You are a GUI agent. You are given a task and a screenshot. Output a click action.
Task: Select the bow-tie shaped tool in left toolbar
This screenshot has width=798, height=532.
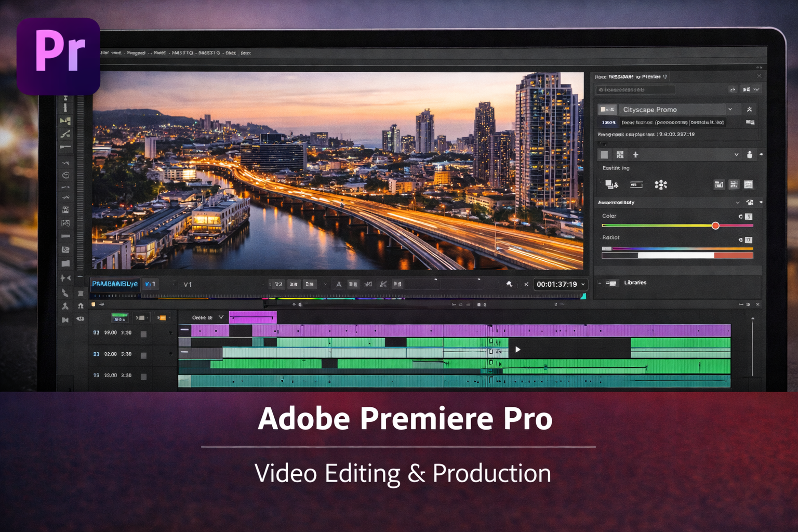65,320
